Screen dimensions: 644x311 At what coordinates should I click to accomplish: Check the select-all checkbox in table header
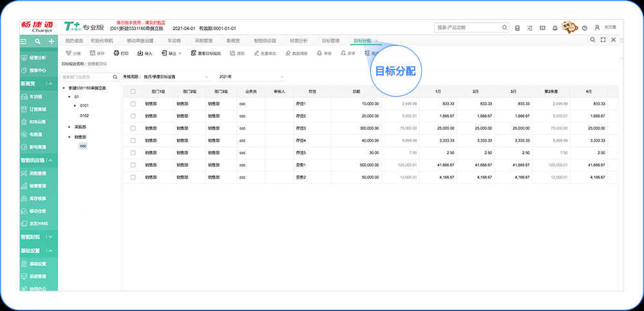(x=133, y=92)
